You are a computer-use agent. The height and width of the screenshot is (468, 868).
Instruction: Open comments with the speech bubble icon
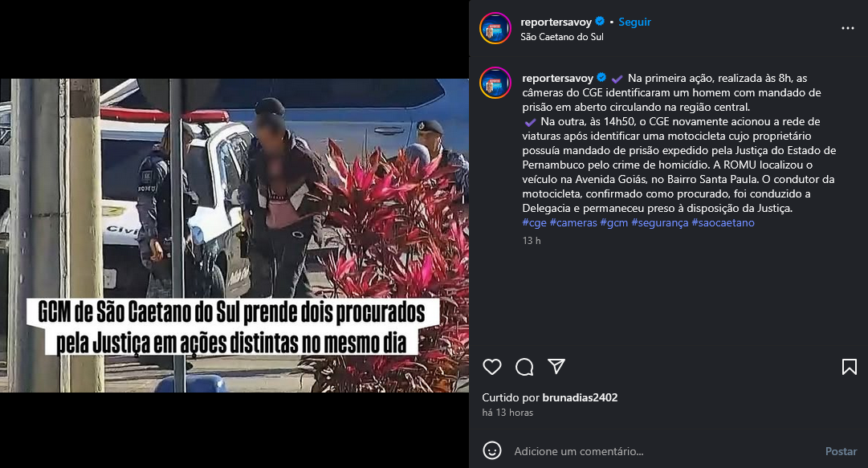(x=524, y=367)
